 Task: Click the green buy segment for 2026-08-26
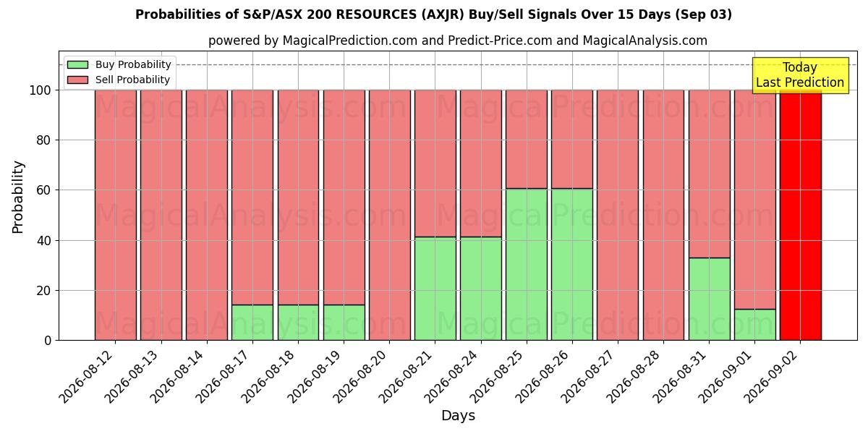click(x=572, y=264)
